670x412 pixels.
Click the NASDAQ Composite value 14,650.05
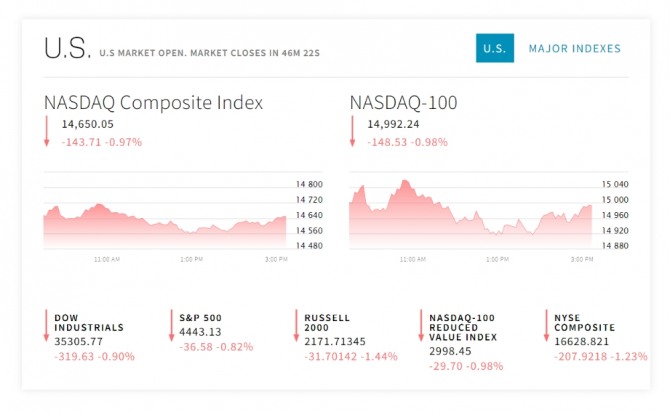coord(88,125)
